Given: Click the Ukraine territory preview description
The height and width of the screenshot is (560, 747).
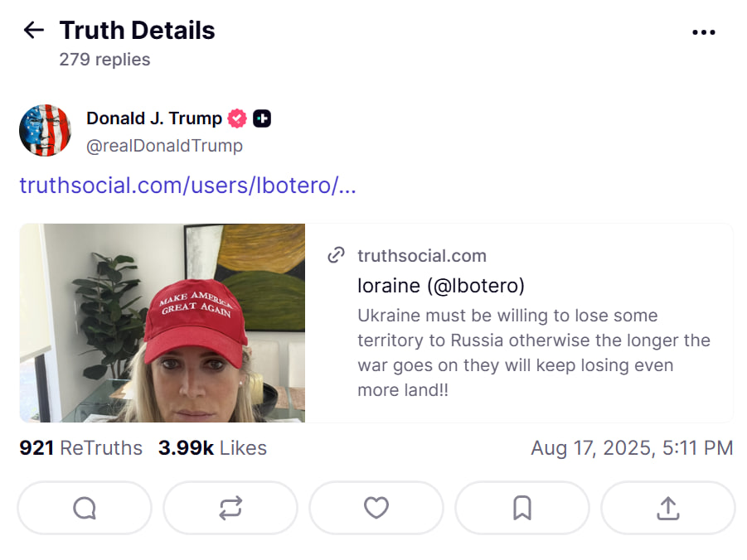Looking at the screenshot, I should pos(533,352).
